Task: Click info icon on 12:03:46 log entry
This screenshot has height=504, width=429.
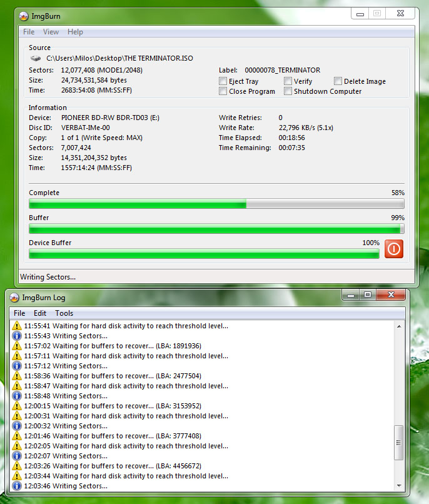Action: [x=17, y=486]
